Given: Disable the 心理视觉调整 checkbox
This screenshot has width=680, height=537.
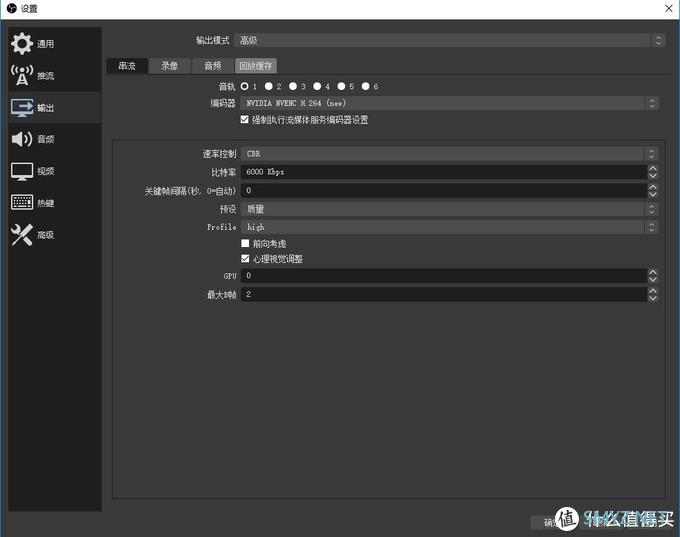Looking at the screenshot, I should [x=245, y=259].
